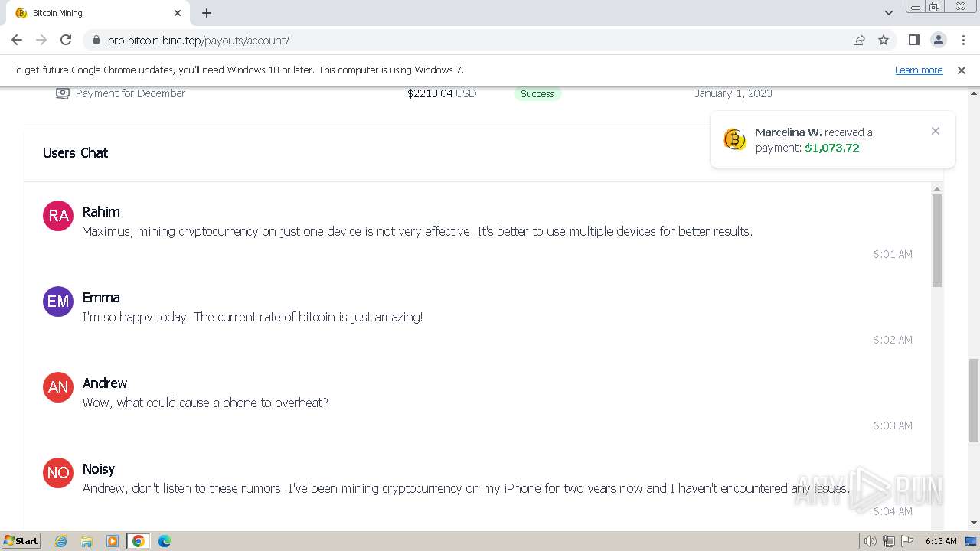Click the 6:02 AM message timestamp
The image size is (980, 551).
893,340
